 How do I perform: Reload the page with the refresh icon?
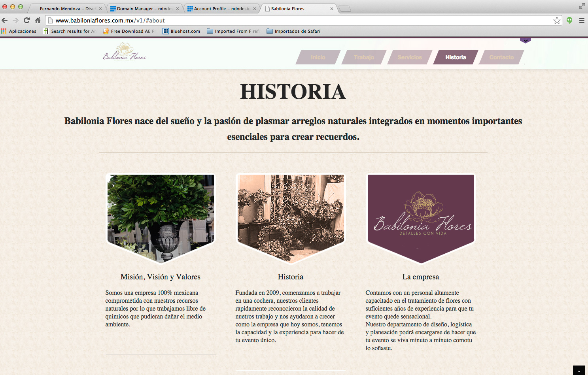pos(26,20)
